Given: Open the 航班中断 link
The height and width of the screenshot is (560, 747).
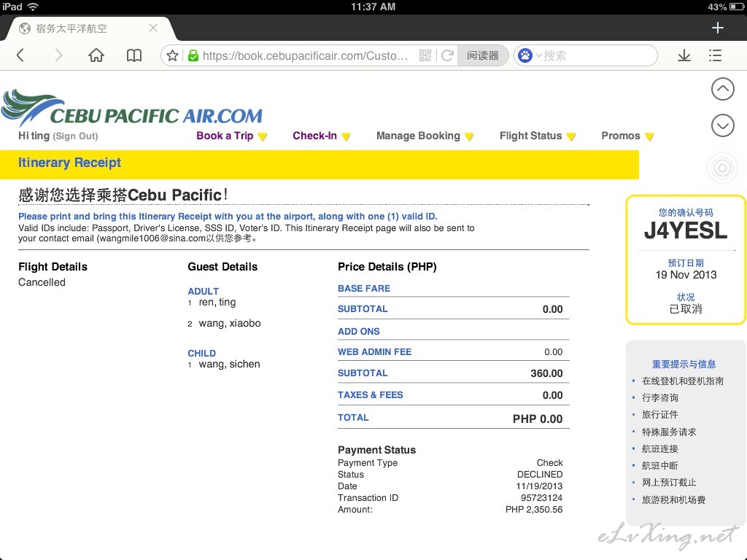Looking at the screenshot, I should click(x=659, y=466).
